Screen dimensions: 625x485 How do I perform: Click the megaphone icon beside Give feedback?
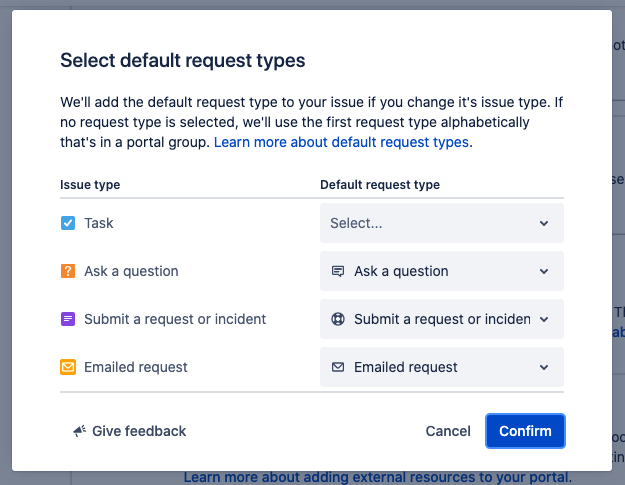[x=79, y=431]
